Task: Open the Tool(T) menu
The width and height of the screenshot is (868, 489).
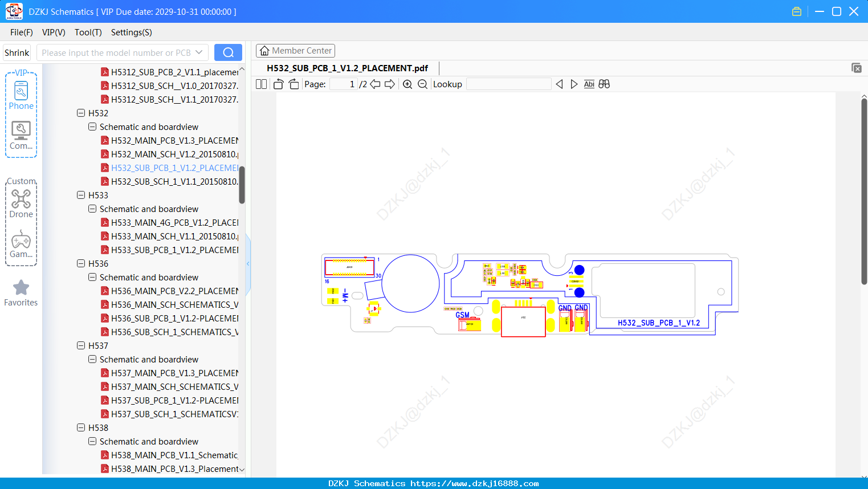Action: 88,32
